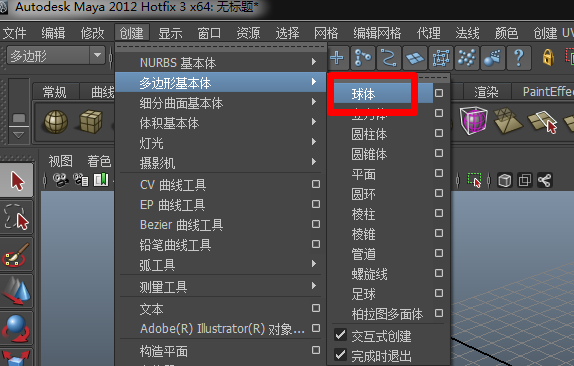
Task: Click the question mark help icon
Action: pos(518,57)
